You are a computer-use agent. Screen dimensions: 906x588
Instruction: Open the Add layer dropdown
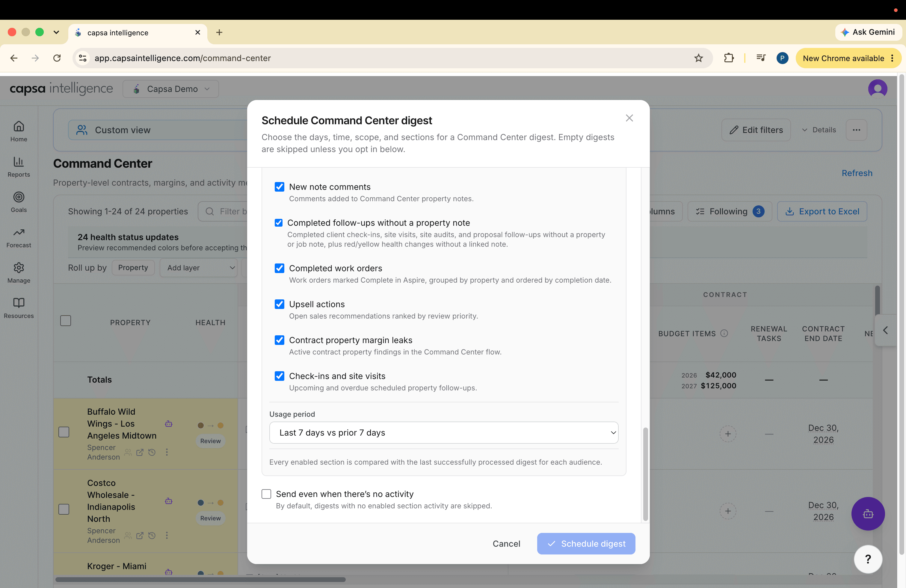coord(198,268)
